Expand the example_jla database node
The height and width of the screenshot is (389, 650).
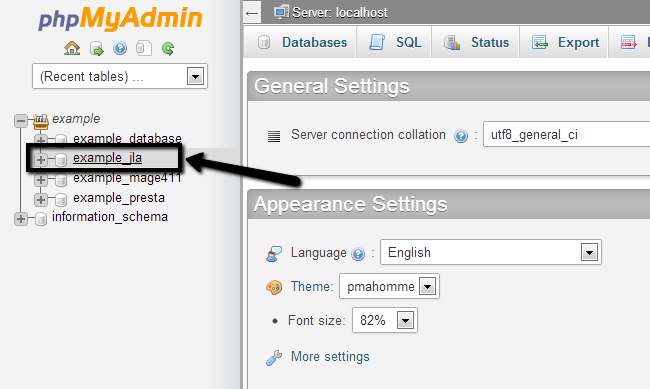click(x=41, y=159)
